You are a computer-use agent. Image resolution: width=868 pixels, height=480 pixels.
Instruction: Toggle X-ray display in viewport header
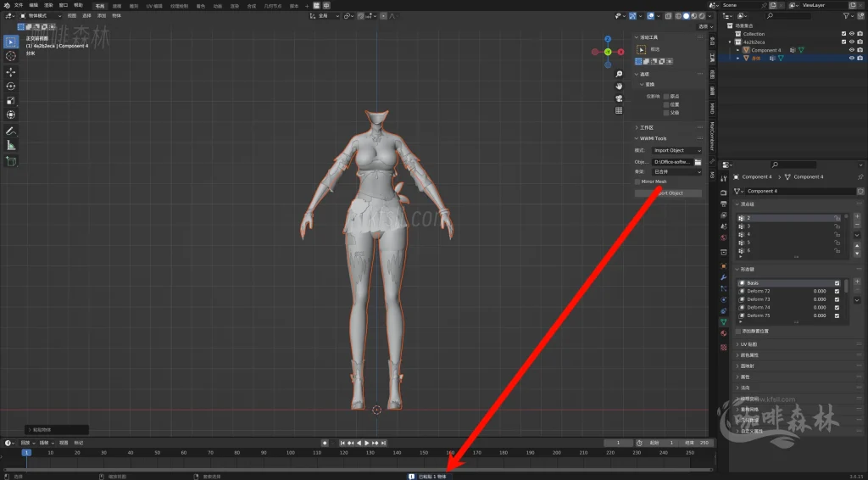click(x=670, y=16)
